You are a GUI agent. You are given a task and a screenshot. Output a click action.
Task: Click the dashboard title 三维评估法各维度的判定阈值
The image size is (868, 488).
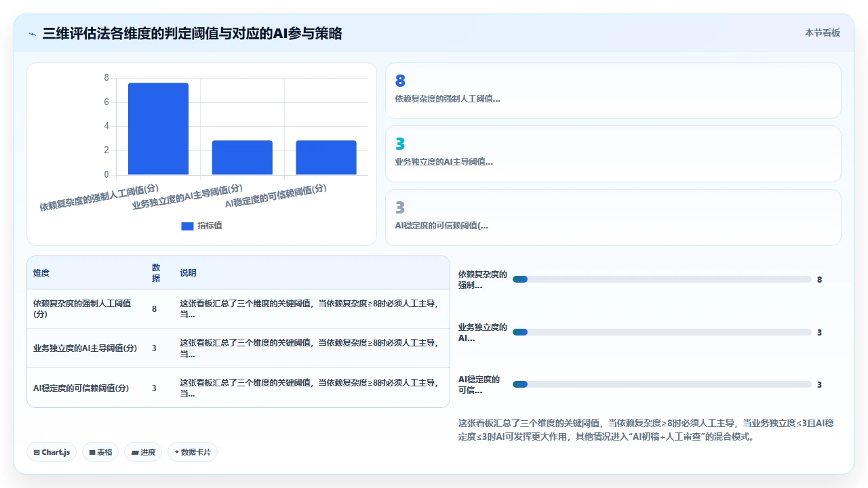click(192, 34)
